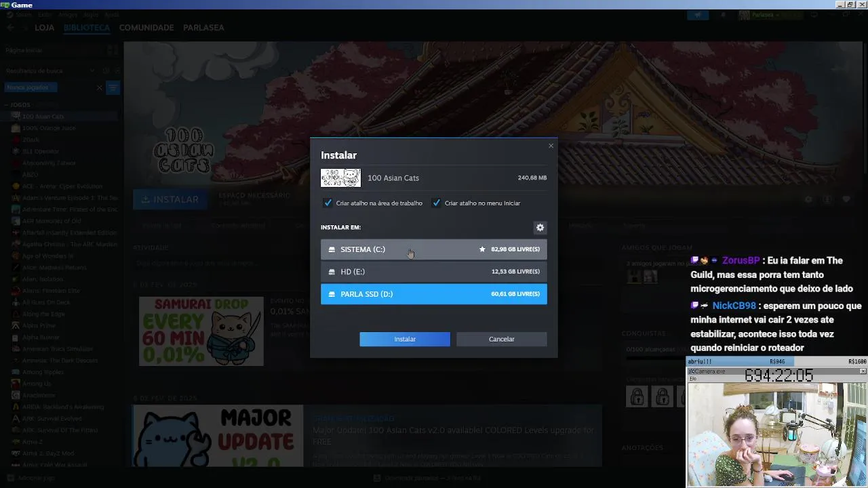
Task: Open the Jogos menu
Action: 91,14
